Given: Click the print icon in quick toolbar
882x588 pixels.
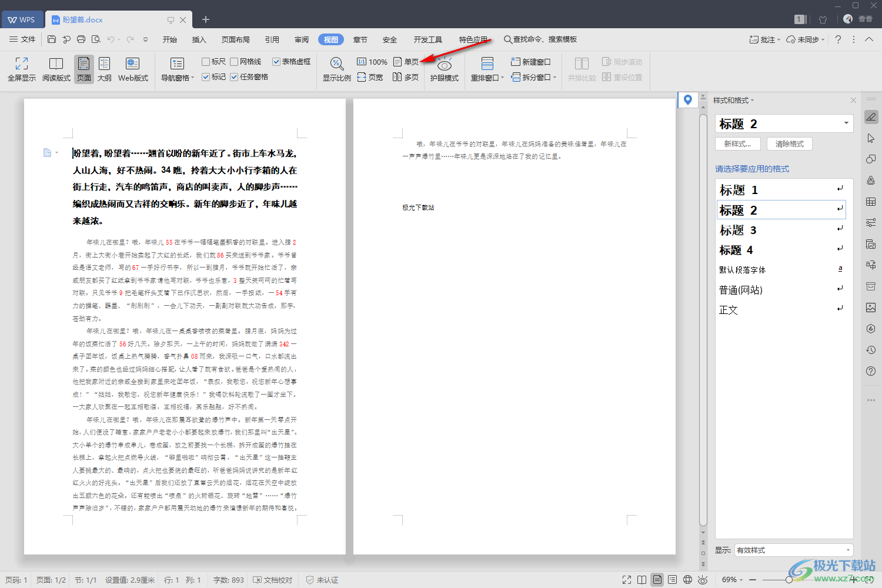Looking at the screenshot, I should (x=81, y=39).
